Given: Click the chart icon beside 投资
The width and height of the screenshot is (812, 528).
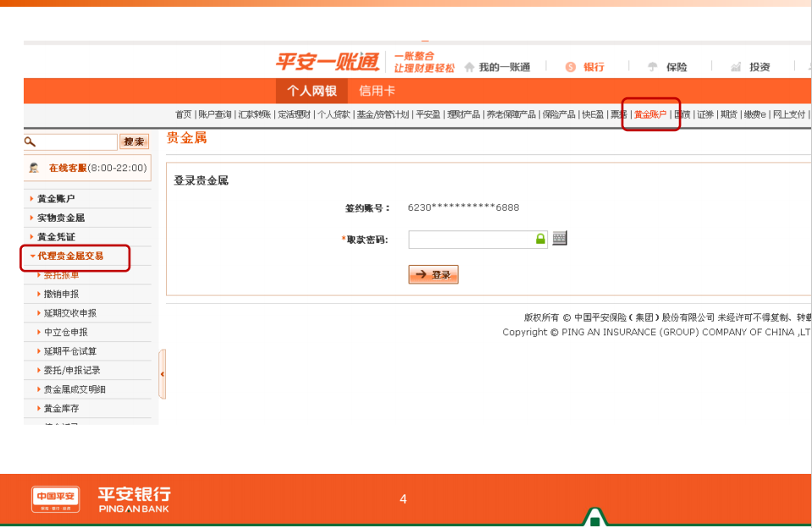Looking at the screenshot, I should click(x=736, y=67).
